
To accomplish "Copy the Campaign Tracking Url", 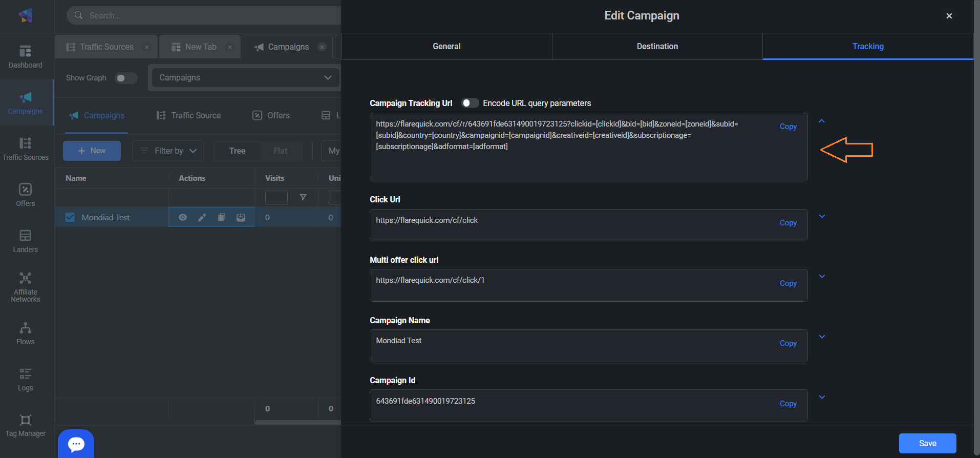I will (788, 127).
